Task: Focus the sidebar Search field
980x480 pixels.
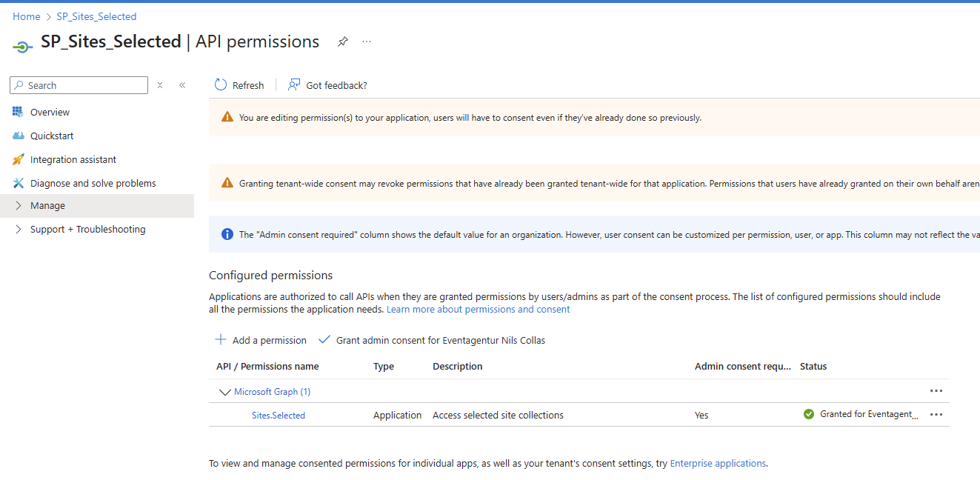Action: coord(79,85)
